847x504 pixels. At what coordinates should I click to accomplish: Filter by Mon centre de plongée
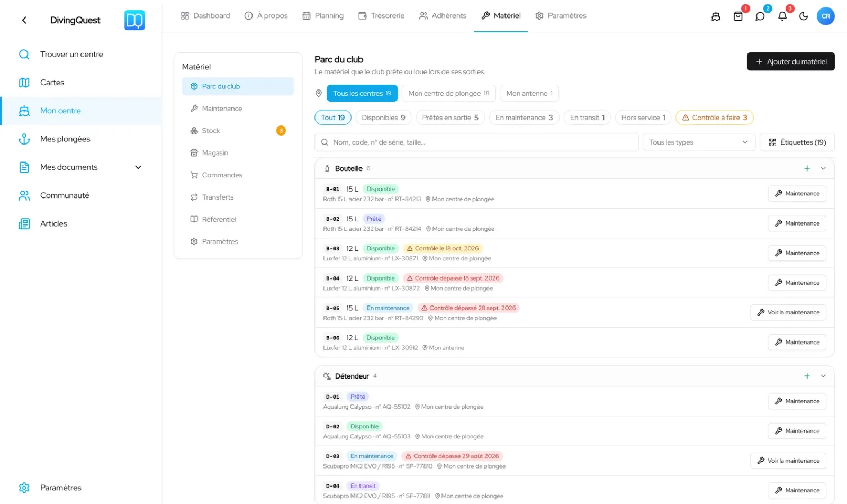(449, 93)
